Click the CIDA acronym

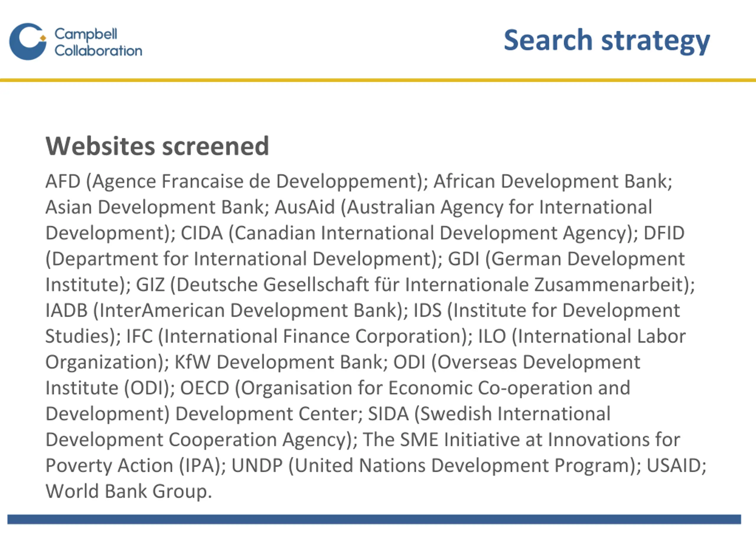(x=202, y=233)
